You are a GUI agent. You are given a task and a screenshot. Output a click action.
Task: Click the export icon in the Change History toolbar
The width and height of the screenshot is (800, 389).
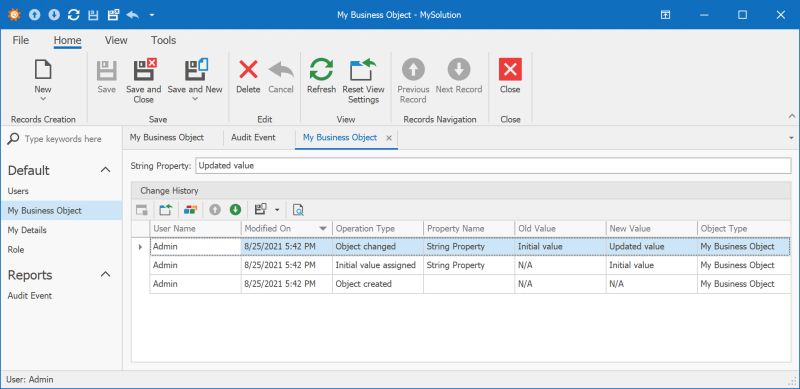[261, 209]
